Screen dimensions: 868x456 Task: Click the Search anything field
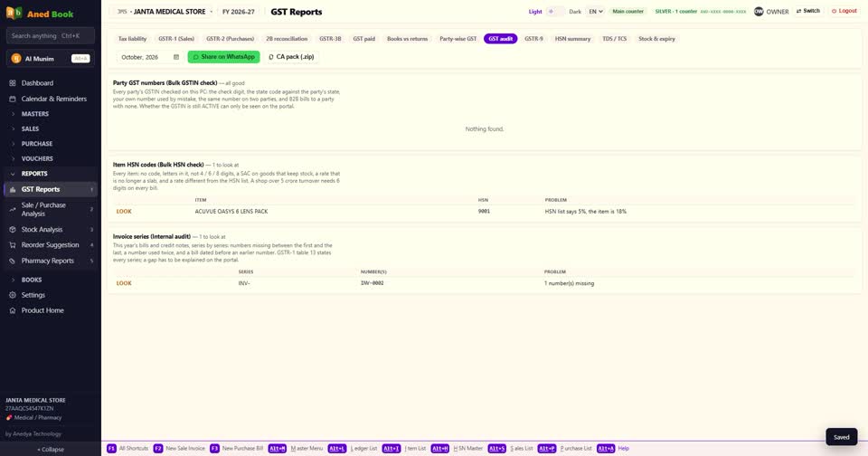click(x=51, y=36)
